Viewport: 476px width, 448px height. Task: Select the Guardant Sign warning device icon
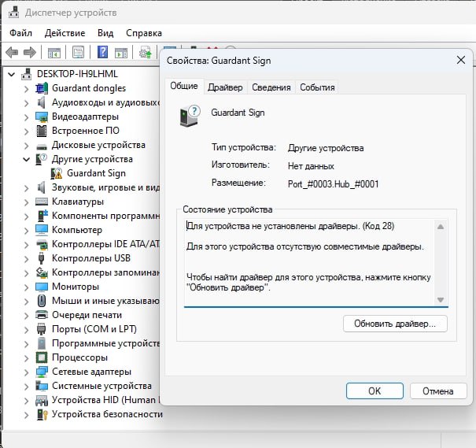pos(57,173)
